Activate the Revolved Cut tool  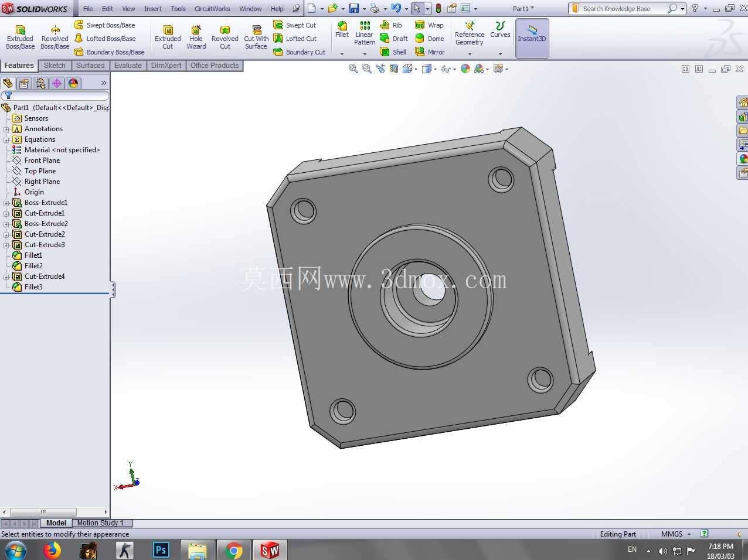coord(225,37)
